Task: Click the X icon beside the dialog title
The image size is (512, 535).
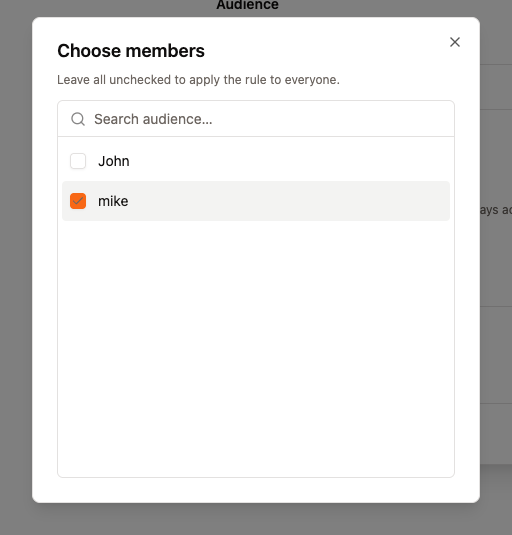Action: (455, 42)
